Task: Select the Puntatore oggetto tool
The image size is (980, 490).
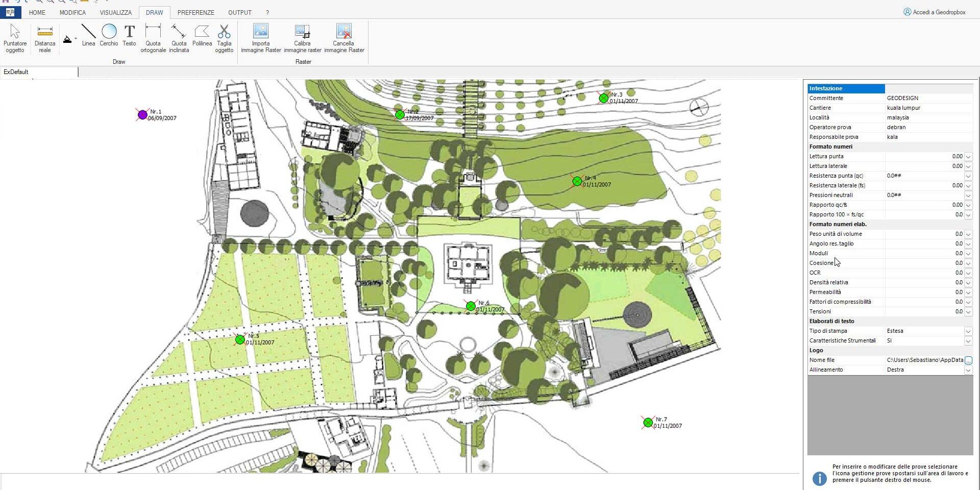Action: (x=15, y=38)
